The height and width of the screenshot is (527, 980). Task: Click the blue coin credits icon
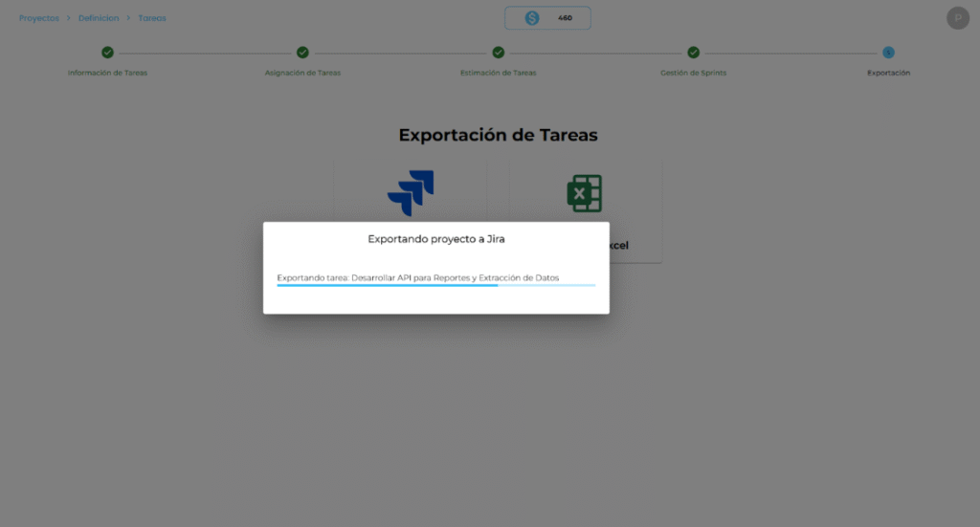point(532,18)
